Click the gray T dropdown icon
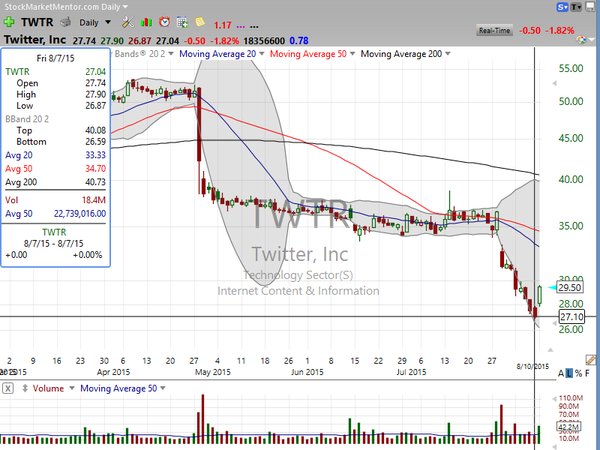 pyautogui.click(x=576, y=7)
